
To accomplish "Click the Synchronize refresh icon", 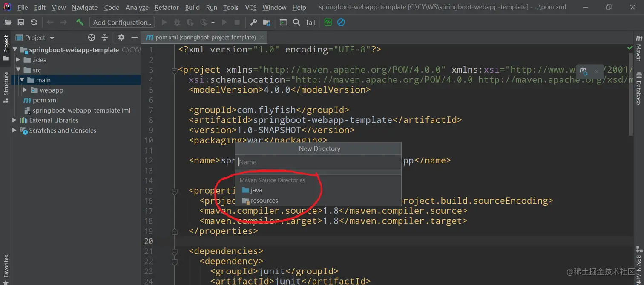I will point(34,22).
